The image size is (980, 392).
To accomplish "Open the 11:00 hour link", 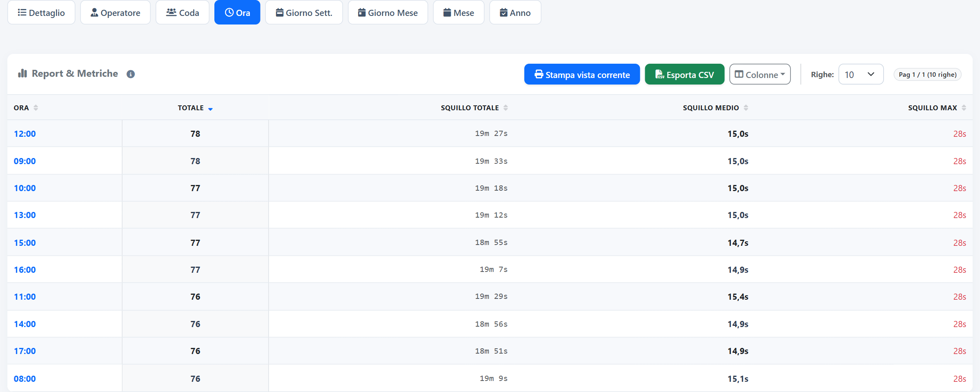I will [25, 297].
